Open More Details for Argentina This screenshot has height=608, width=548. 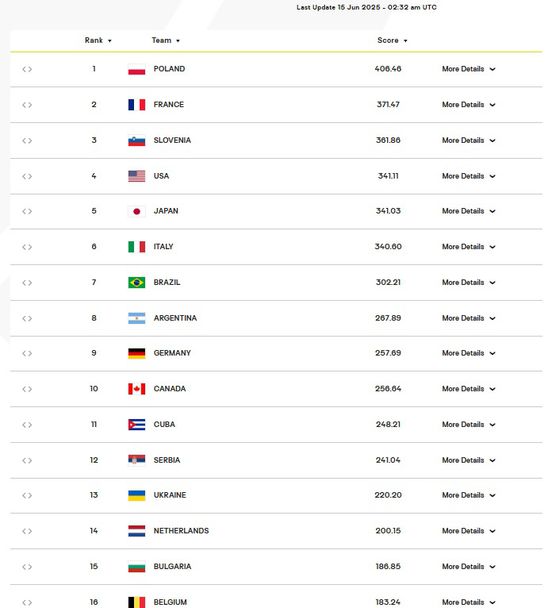click(468, 318)
